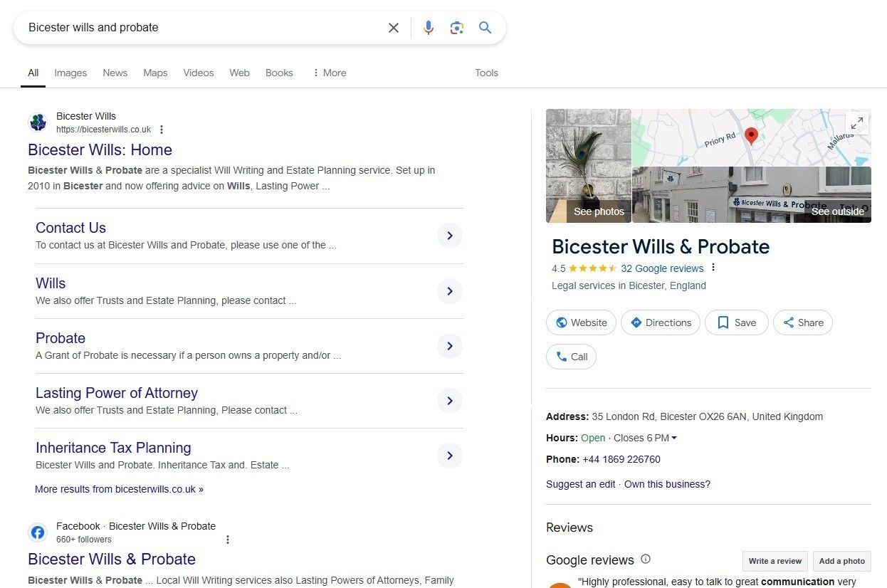Click the Website button
The width and height of the screenshot is (887, 588).
tap(582, 322)
